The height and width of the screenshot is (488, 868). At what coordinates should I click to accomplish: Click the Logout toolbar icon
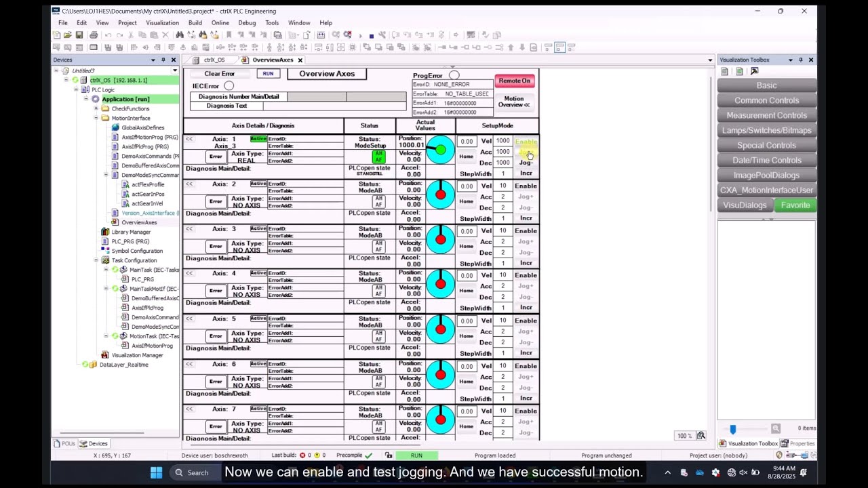348,35
